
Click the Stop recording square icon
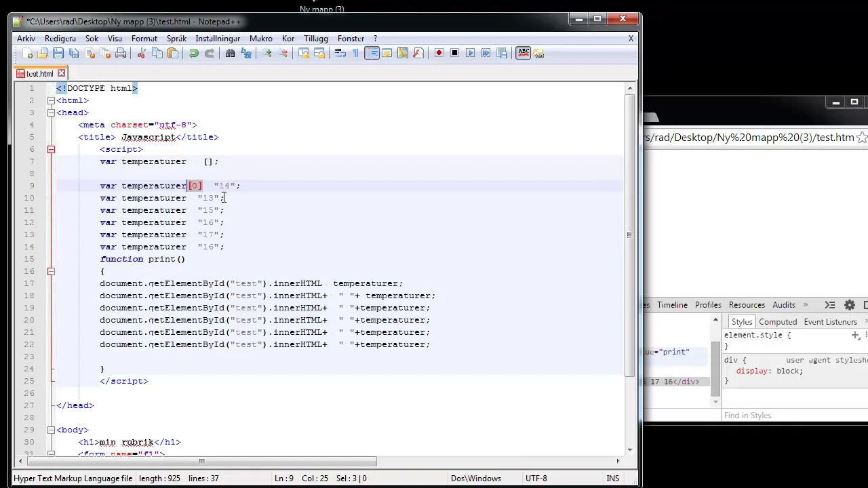(454, 53)
